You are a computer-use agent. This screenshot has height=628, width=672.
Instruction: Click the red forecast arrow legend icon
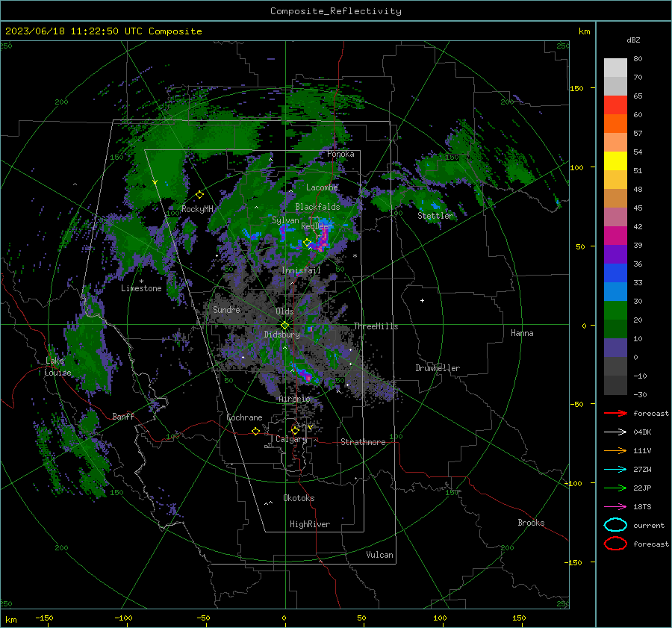tap(615, 413)
